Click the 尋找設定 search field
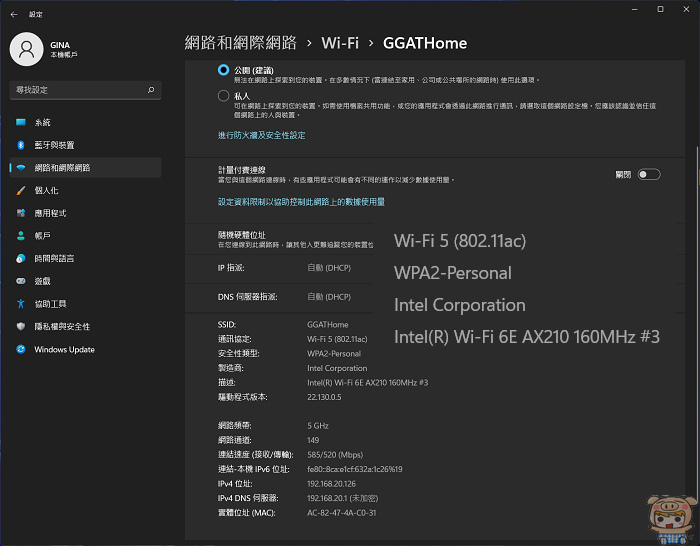This screenshot has height=546, width=700. tap(85, 90)
